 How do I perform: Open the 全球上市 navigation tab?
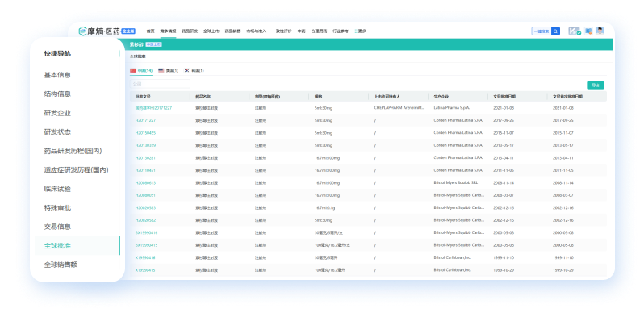click(211, 31)
